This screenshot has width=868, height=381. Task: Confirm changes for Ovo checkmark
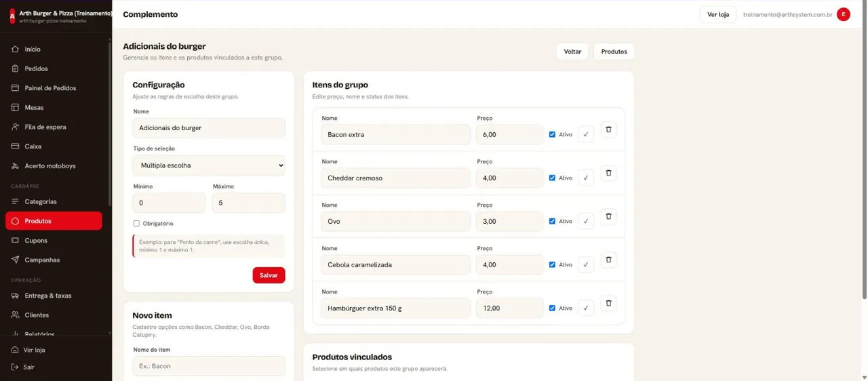point(586,221)
